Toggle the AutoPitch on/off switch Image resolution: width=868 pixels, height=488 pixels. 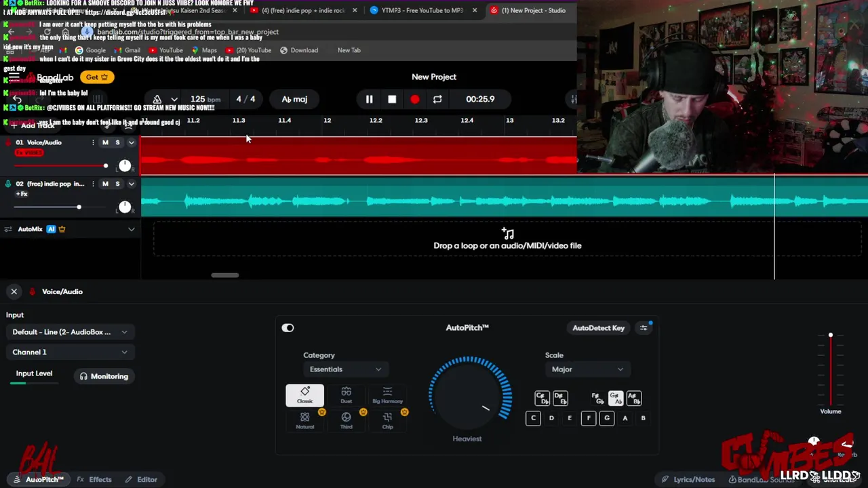coord(288,328)
